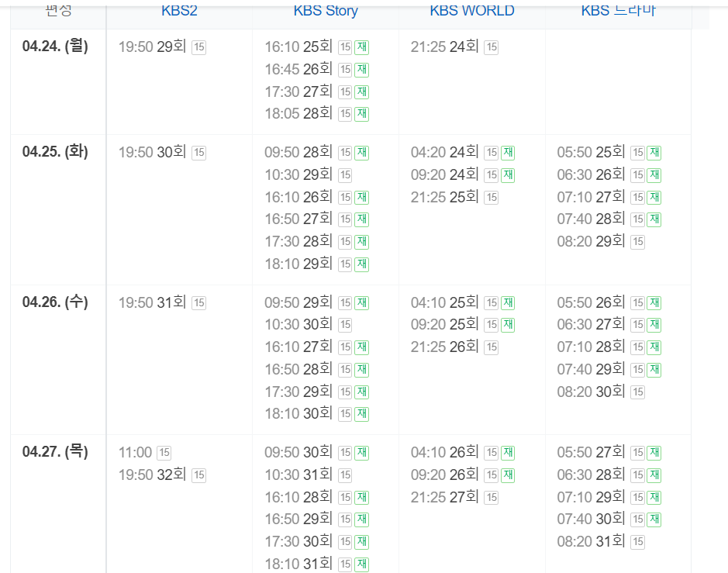Select KBS2 entry 19:50 30회
The height and width of the screenshot is (573, 728).
152,152
